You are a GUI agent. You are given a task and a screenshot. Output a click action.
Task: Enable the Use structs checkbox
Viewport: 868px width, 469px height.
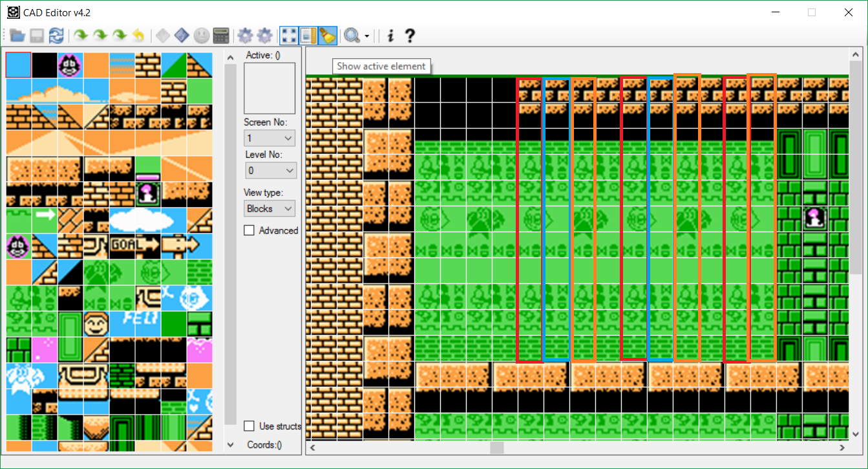click(249, 426)
